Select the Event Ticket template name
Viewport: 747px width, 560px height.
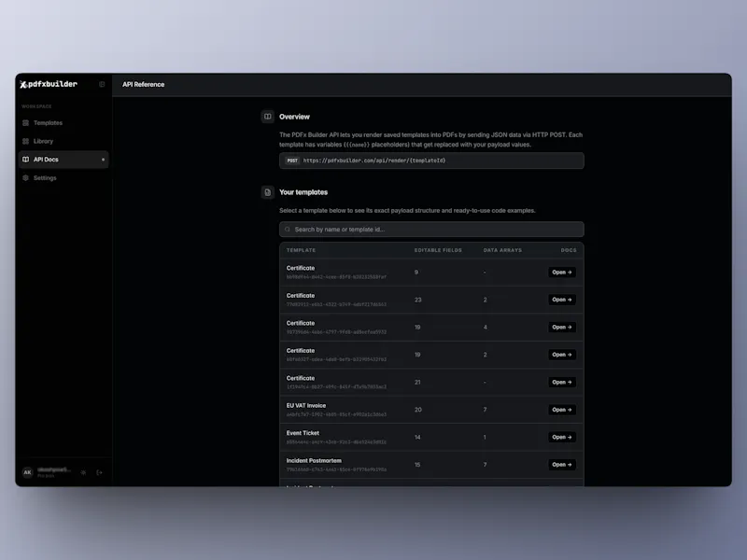(303, 433)
